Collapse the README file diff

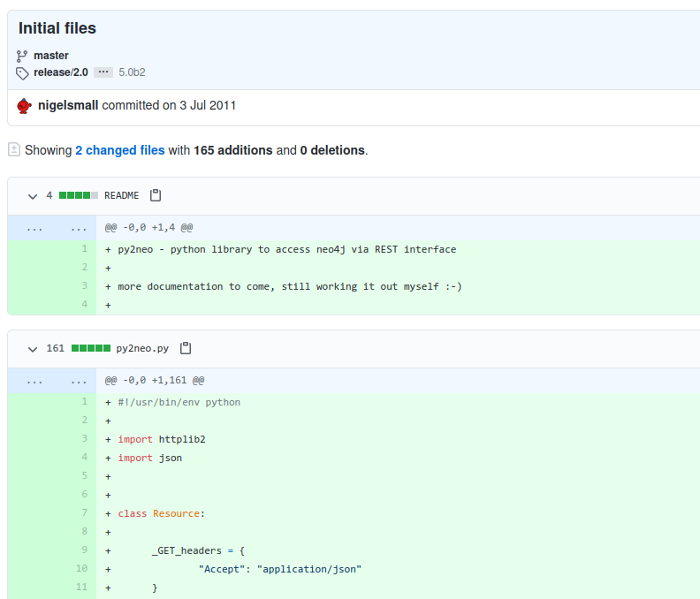point(33,196)
